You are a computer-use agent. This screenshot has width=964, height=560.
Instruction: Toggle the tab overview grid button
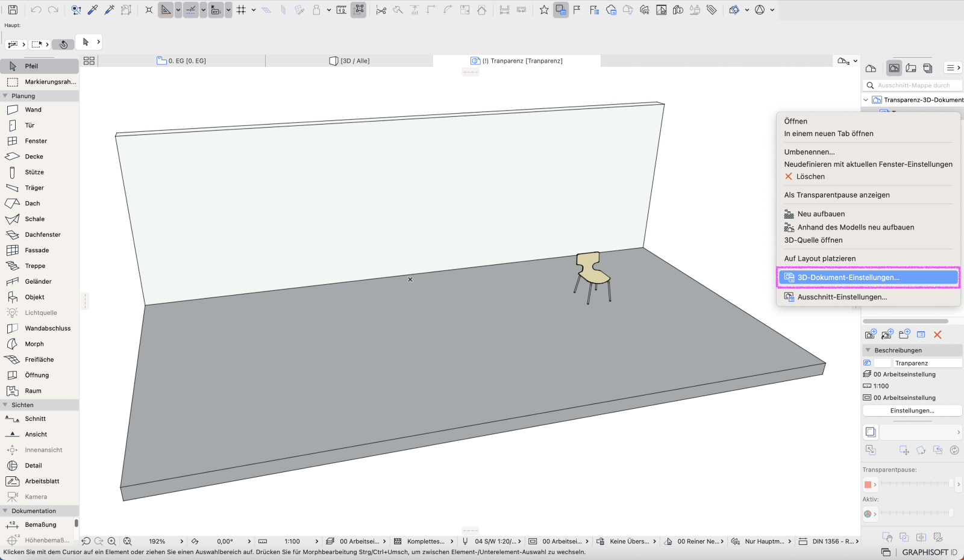89,61
